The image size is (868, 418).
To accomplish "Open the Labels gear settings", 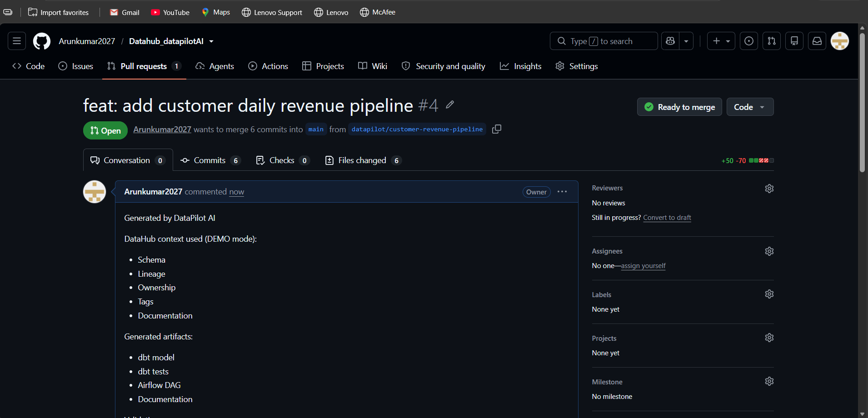I will pyautogui.click(x=769, y=294).
